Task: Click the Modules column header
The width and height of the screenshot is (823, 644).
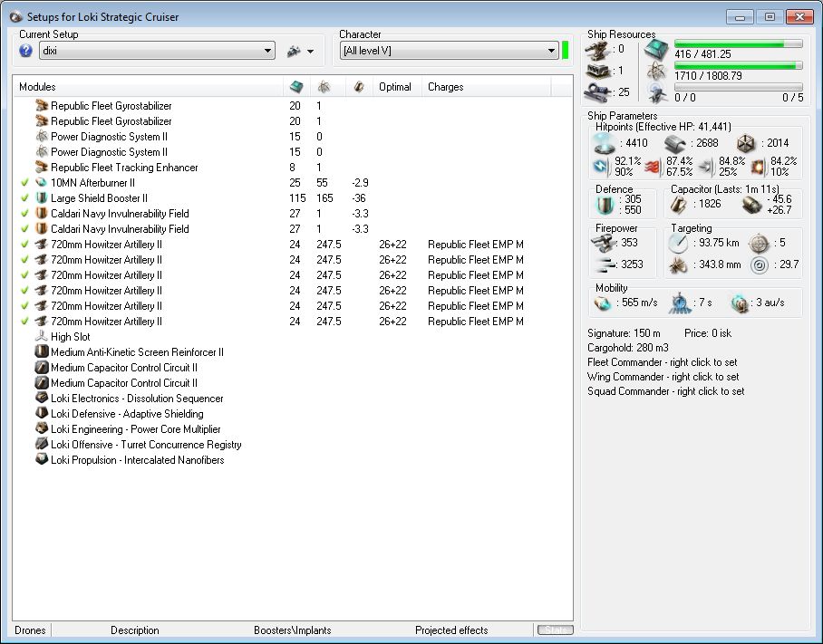Action: [148, 87]
